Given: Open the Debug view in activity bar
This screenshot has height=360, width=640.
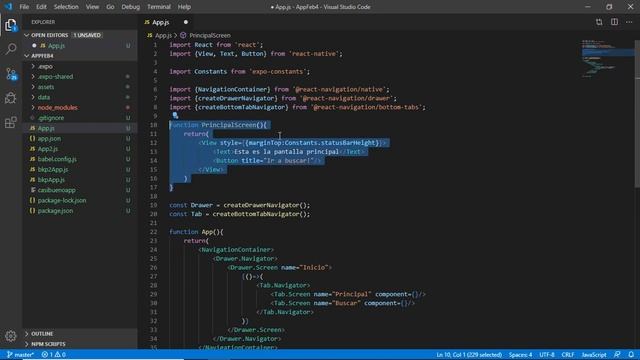Looking at the screenshot, I should tap(11, 98).
